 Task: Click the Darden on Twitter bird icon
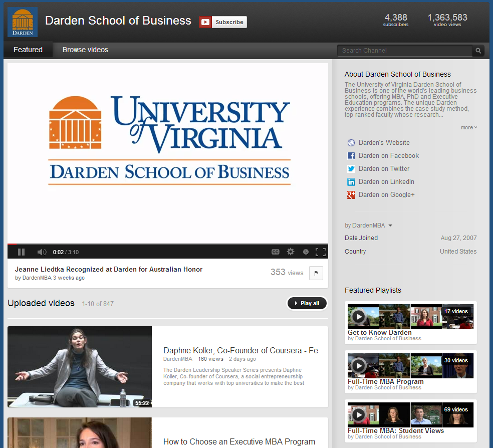click(x=351, y=168)
